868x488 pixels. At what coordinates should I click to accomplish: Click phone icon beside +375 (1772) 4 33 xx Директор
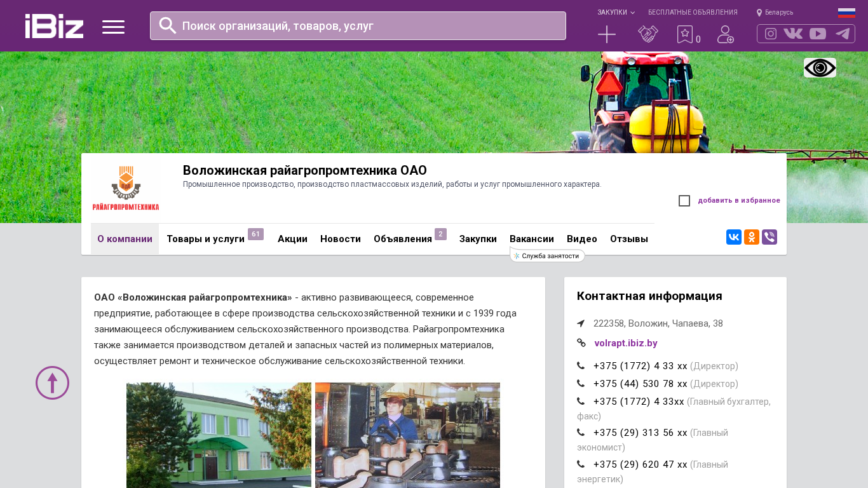coord(581,366)
